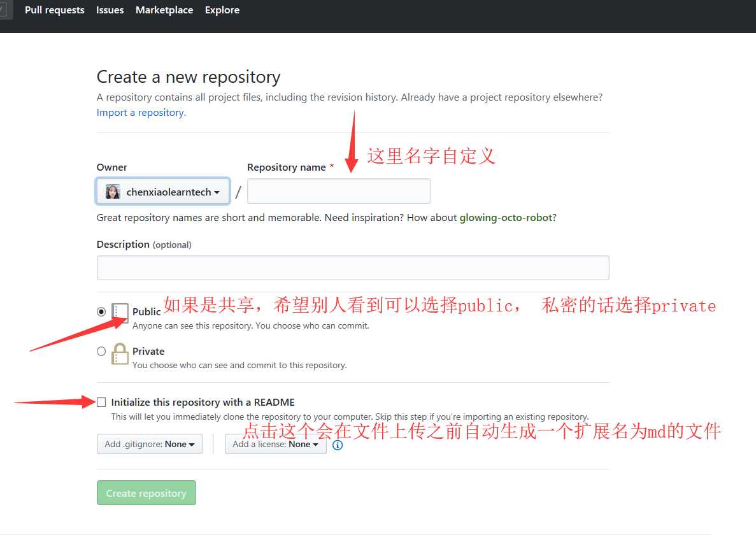Click the Public option label

pos(146,312)
